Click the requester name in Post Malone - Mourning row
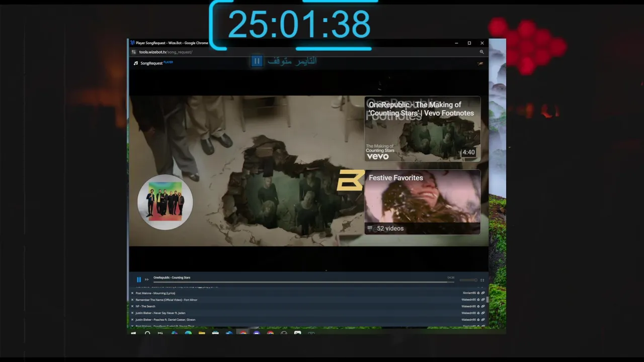 coord(469,293)
